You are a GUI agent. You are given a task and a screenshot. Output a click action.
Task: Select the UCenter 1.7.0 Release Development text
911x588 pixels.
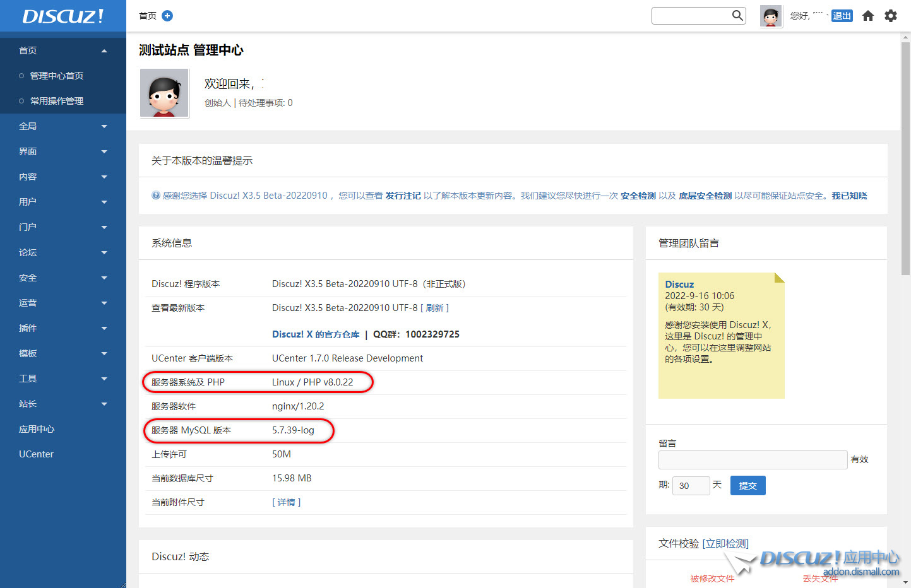click(x=347, y=358)
